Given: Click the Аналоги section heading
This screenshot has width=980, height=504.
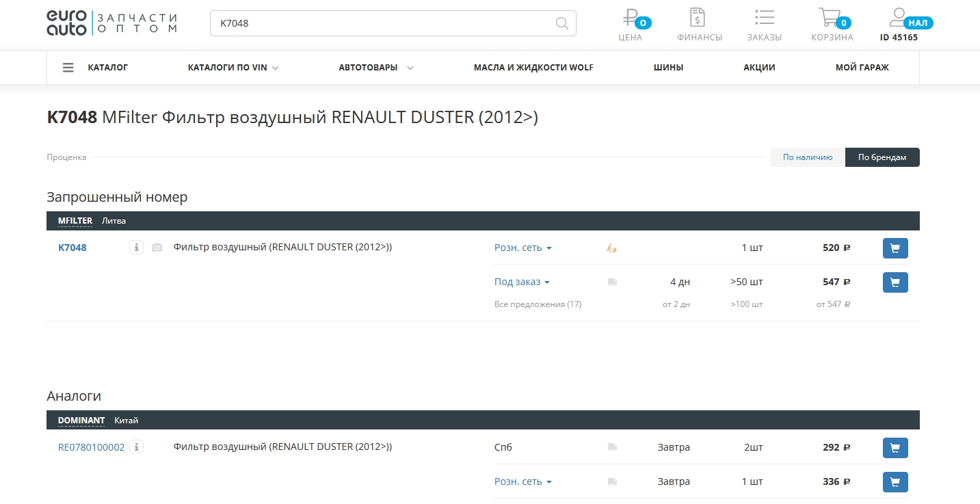Looking at the screenshot, I should point(74,396).
